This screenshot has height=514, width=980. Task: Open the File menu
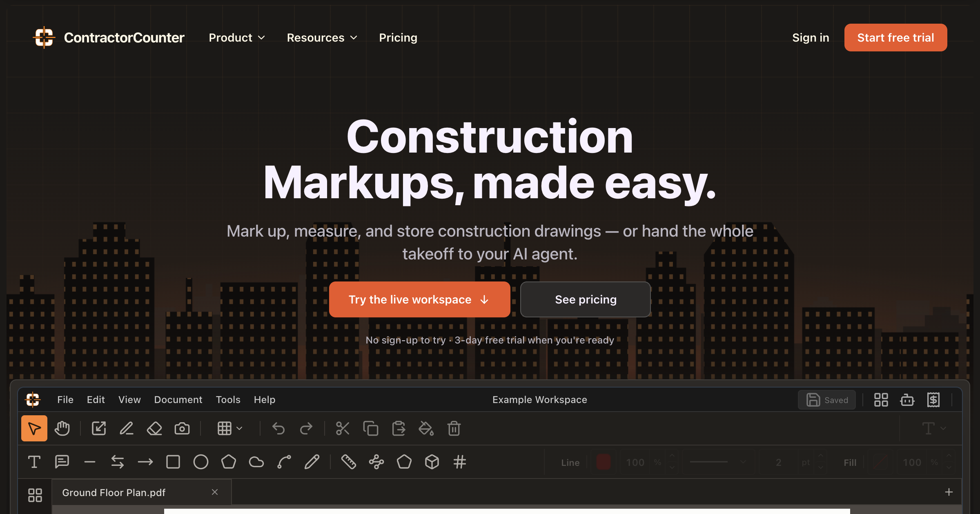click(65, 400)
